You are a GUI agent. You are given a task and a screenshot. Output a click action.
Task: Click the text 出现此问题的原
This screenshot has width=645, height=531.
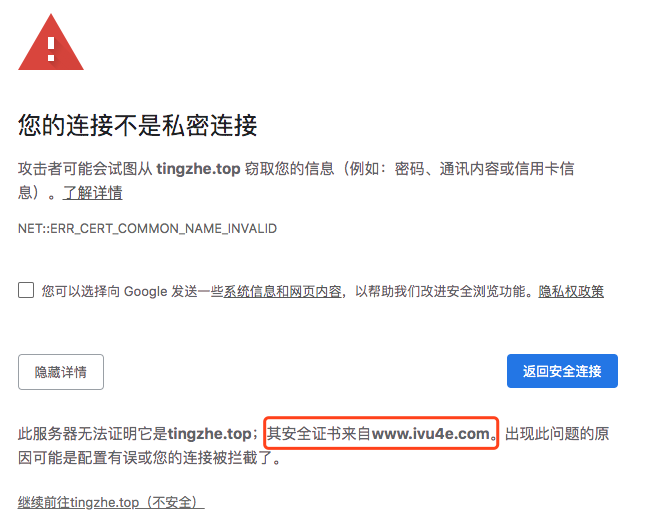(x=557, y=434)
